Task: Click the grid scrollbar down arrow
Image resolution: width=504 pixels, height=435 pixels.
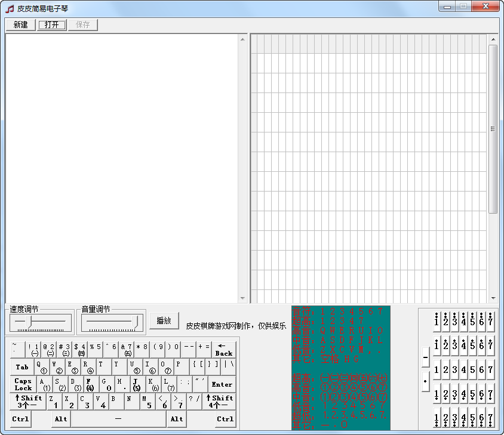Action: [x=493, y=298]
